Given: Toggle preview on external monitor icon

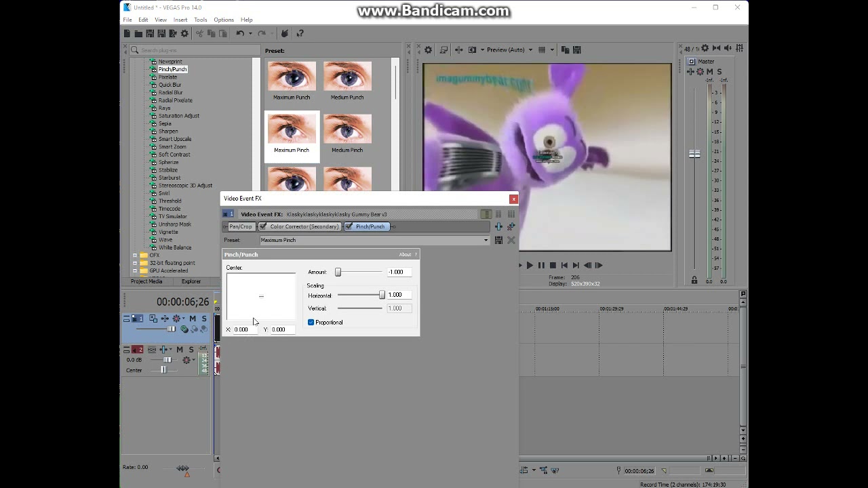Looking at the screenshot, I should pyautogui.click(x=443, y=49).
